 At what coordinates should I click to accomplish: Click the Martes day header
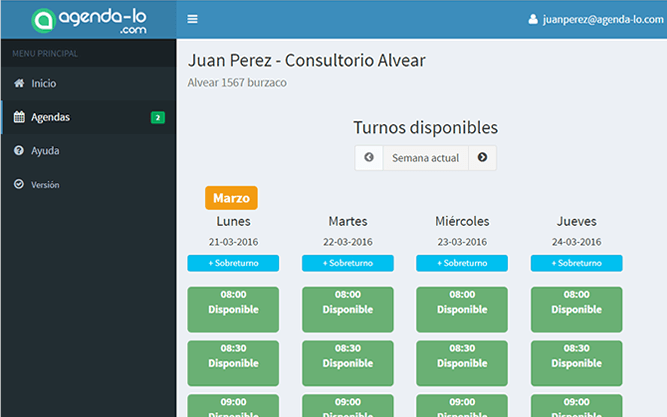point(348,221)
